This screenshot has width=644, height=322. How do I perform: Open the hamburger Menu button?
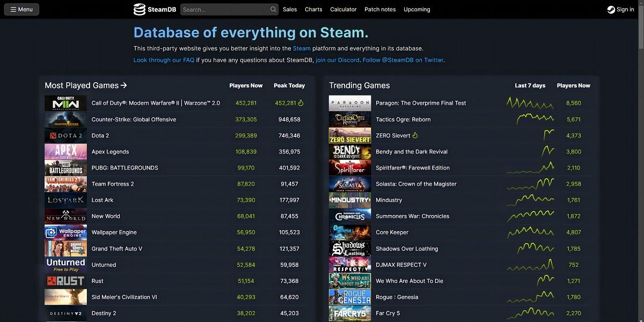21,9
